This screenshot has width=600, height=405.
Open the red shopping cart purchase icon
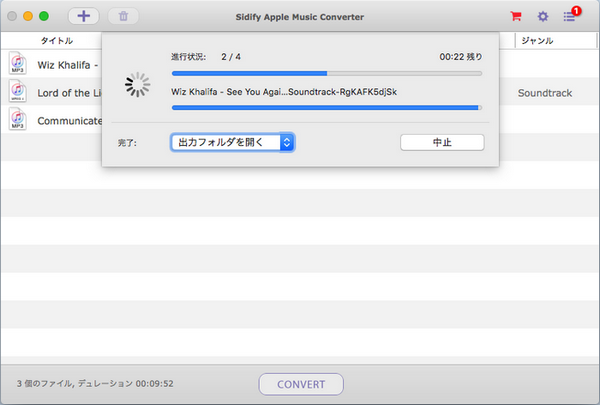[x=516, y=16]
